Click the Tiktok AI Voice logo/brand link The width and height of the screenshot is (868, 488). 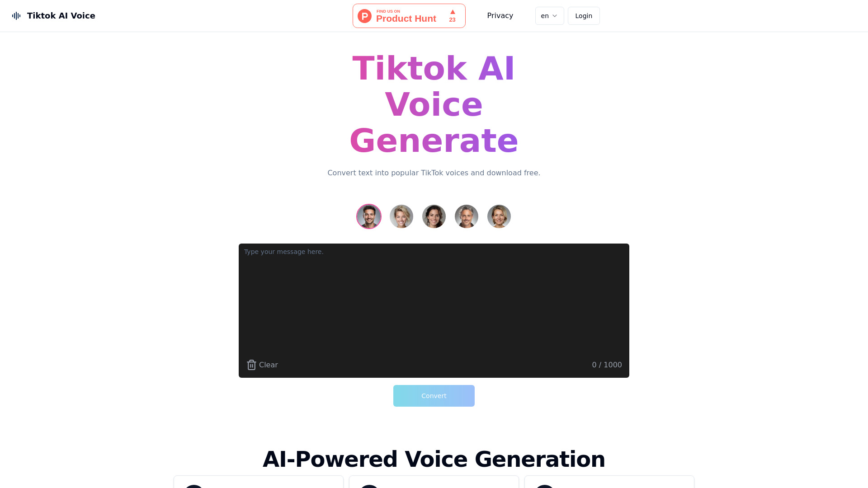pyautogui.click(x=53, y=15)
